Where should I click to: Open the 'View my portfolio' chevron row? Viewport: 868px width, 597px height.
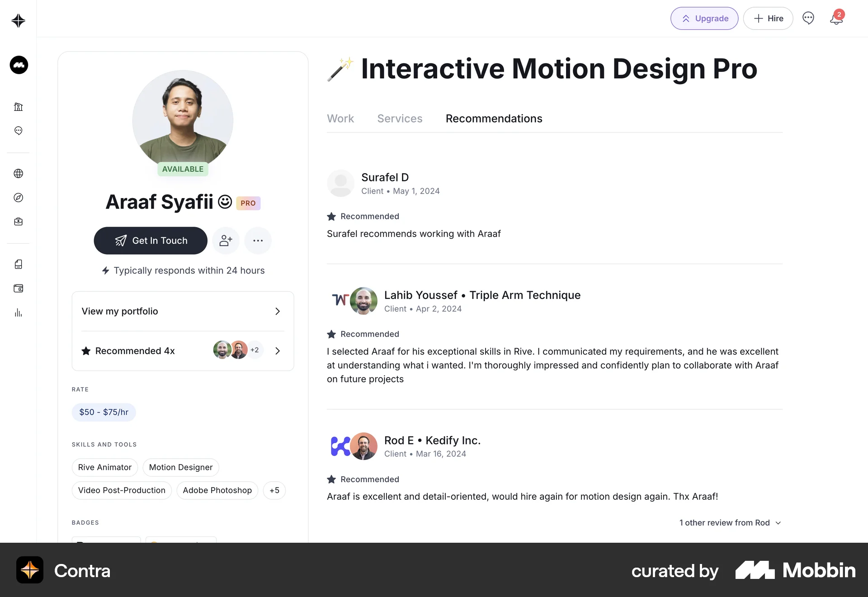click(183, 311)
